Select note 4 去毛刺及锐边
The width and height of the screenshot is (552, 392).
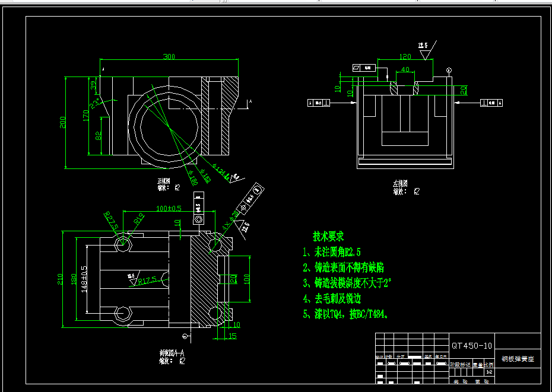coord(332,299)
